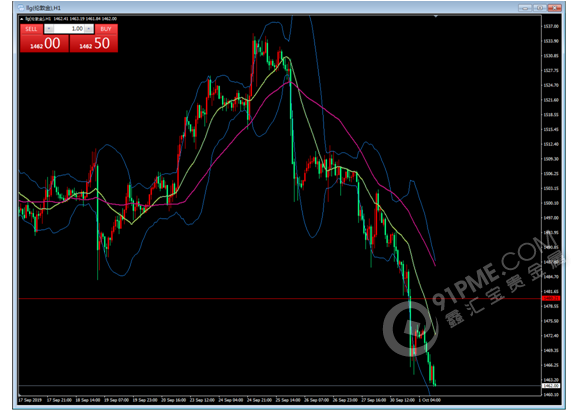Click the 1462.00 sell price panel
Image resolution: width=584 pixels, height=413 pixels.
44,44
